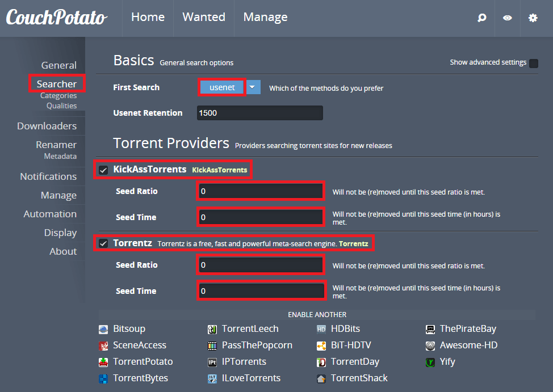
Task: Click the usenet First Search selection
Action: click(x=222, y=87)
